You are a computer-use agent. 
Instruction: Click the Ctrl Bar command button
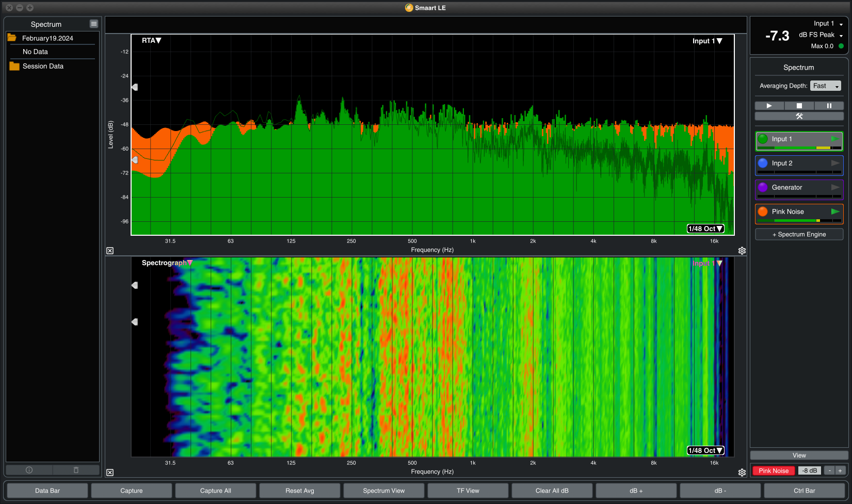tap(805, 491)
